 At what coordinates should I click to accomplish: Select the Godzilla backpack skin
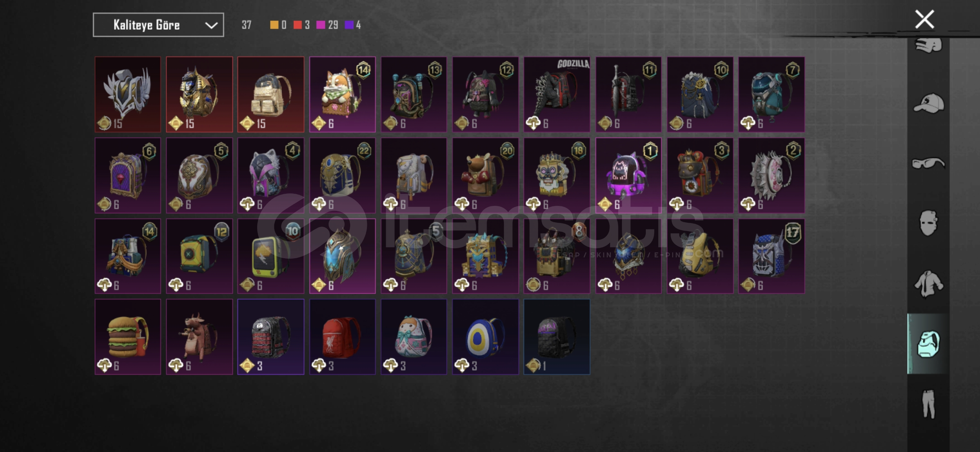click(x=557, y=95)
